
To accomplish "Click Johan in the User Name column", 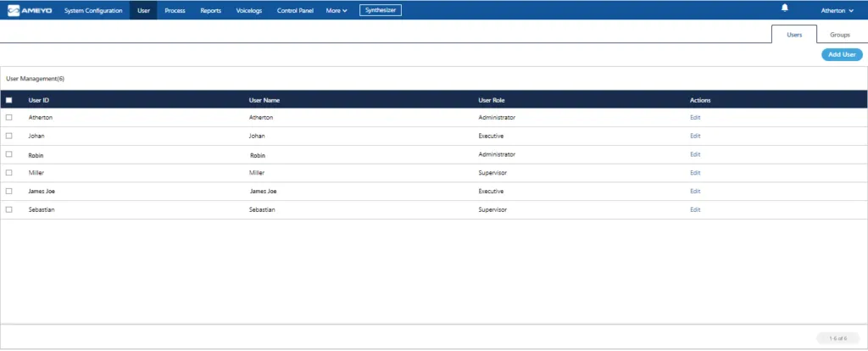I will [x=257, y=136].
